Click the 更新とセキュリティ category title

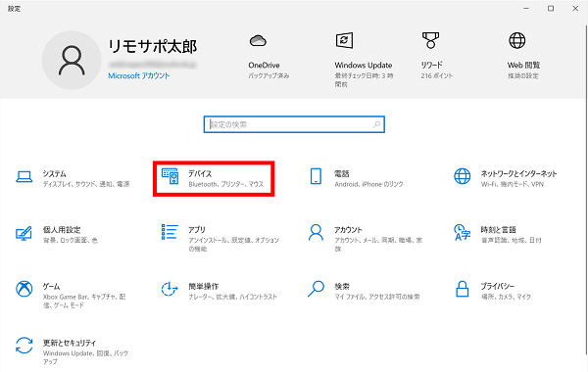tap(70, 343)
